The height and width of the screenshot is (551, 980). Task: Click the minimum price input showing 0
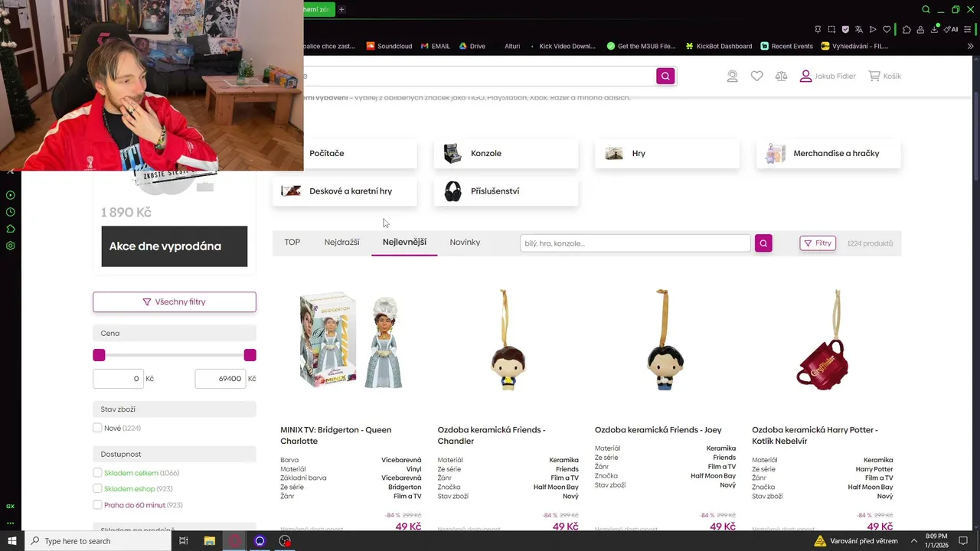(118, 379)
